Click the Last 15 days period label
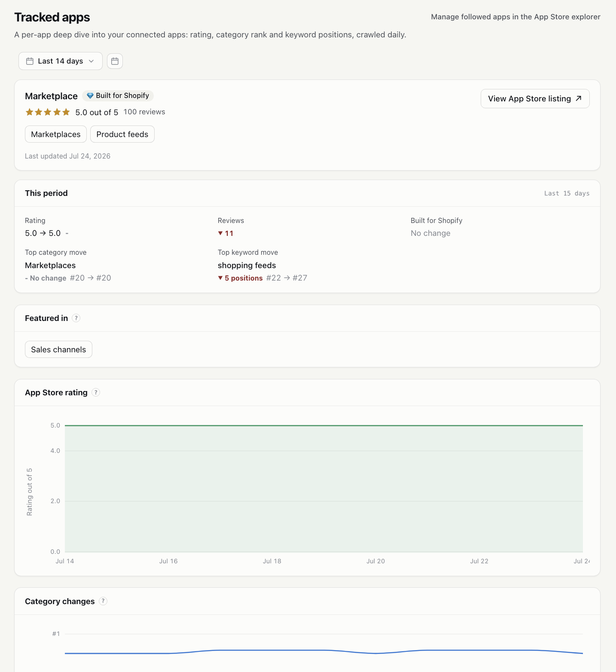Image resolution: width=616 pixels, height=672 pixels. coord(567,193)
